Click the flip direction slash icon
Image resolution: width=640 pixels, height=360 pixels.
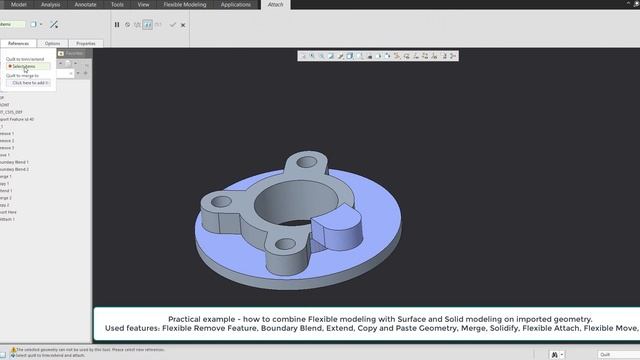pos(54,24)
